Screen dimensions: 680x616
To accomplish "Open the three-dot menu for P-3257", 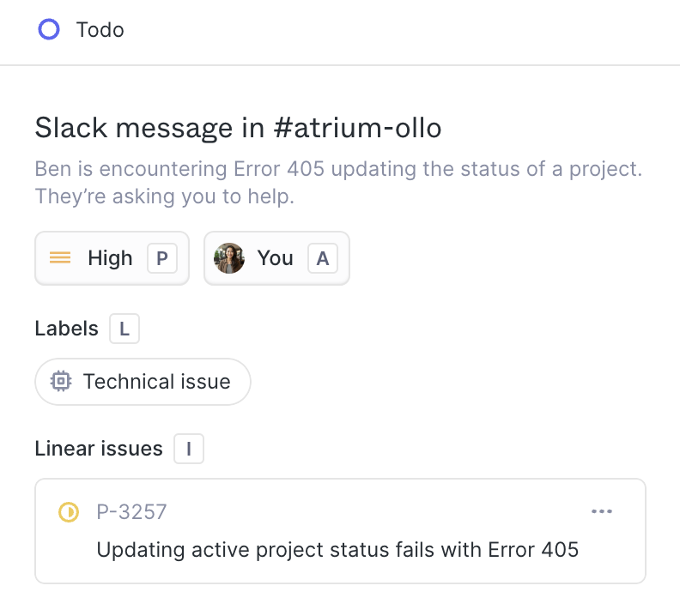I will tap(602, 512).
